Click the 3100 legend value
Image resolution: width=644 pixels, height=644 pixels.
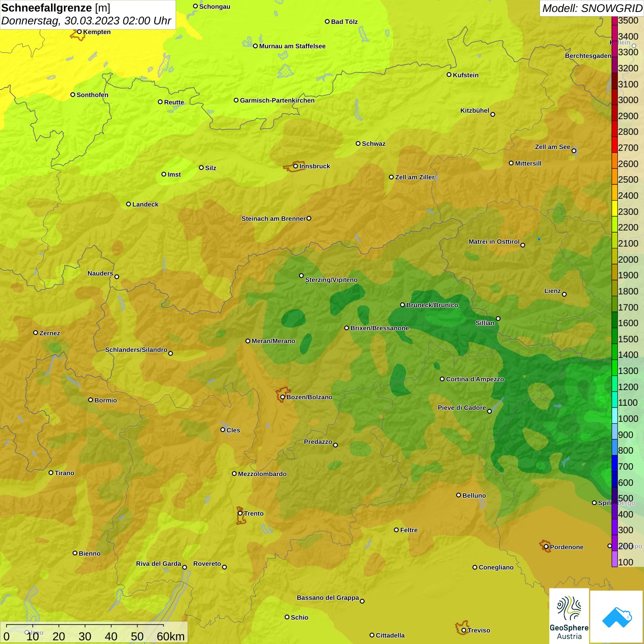(x=628, y=84)
